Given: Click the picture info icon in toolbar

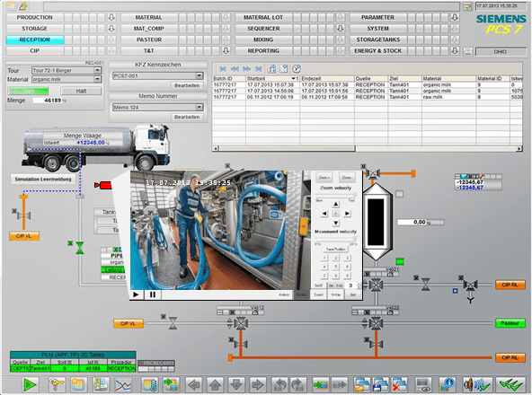Looking at the screenshot, I should [448, 385].
